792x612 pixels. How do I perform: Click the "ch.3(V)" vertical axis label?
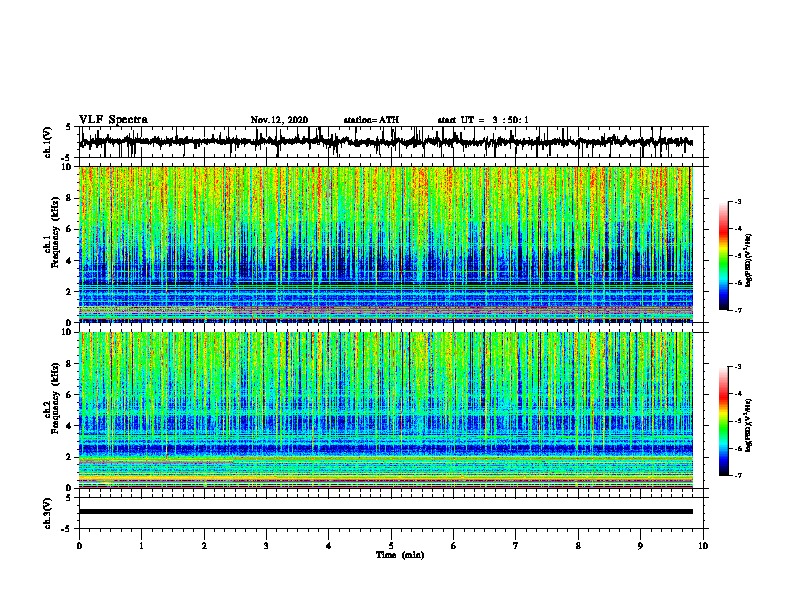(x=48, y=514)
